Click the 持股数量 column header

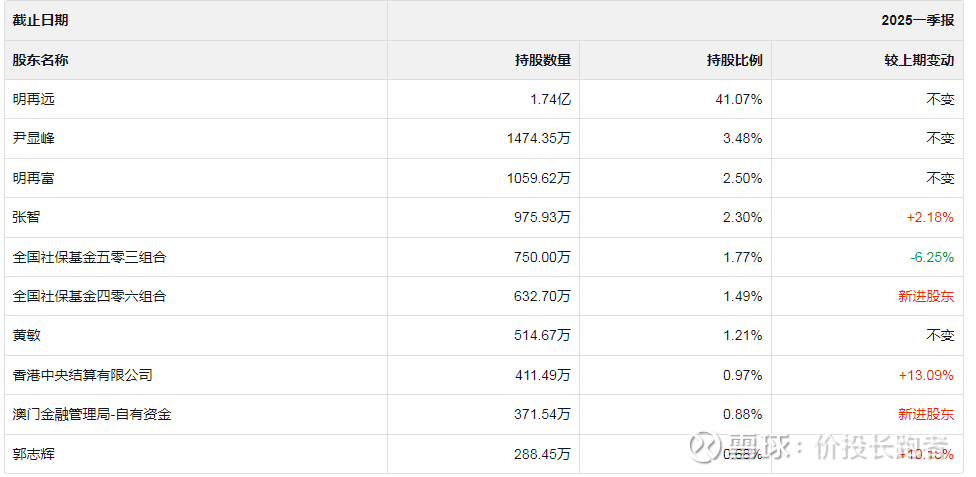[x=543, y=60]
